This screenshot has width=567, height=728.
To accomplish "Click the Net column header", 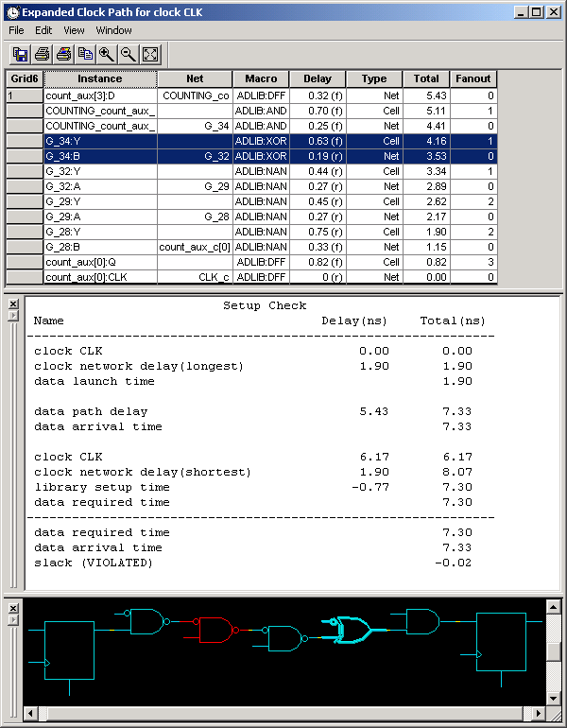I will [x=195, y=78].
